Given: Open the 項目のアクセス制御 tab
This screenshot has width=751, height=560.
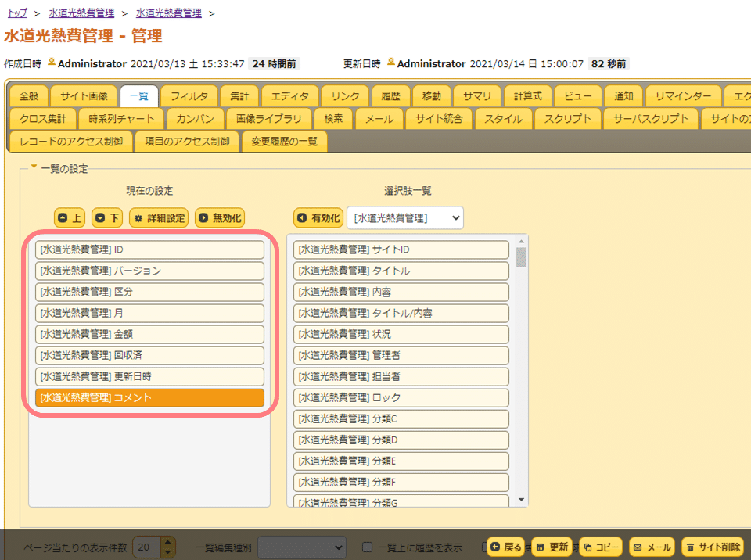Looking at the screenshot, I should [x=187, y=142].
